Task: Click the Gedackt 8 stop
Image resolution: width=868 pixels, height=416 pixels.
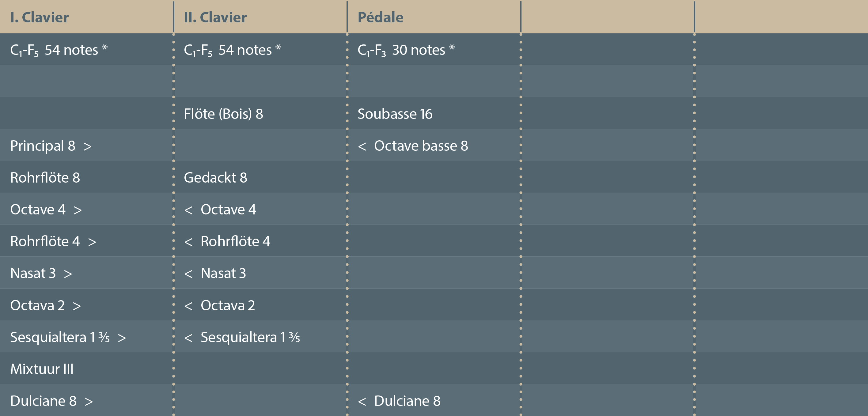Action: pyautogui.click(x=215, y=177)
